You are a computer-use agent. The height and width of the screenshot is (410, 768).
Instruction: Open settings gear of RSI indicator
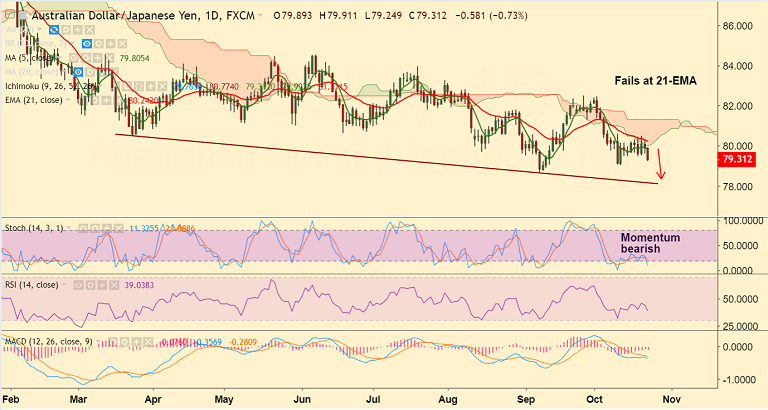(92, 284)
